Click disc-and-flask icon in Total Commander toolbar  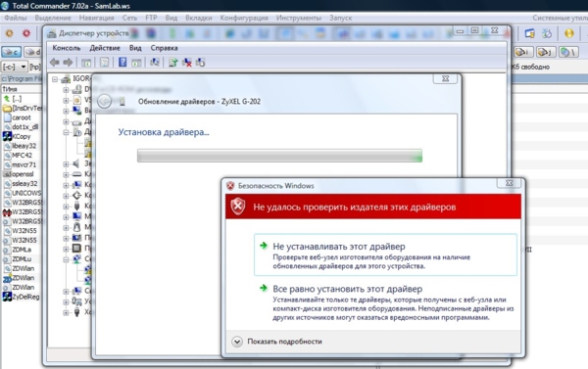click(x=548, y=33)
